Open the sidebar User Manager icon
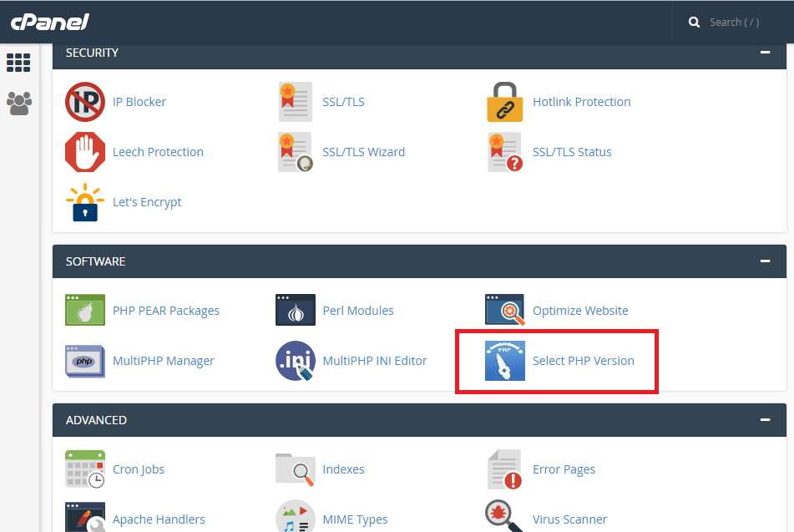This screenshot has height=532, width=794. pos(19,104)
